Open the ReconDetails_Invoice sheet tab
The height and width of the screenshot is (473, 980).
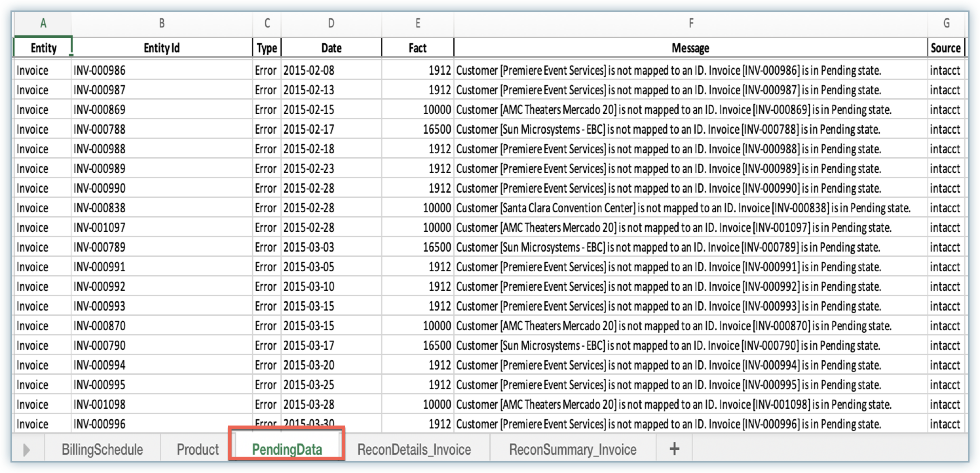pyautogui.click(x=414, y=450)
